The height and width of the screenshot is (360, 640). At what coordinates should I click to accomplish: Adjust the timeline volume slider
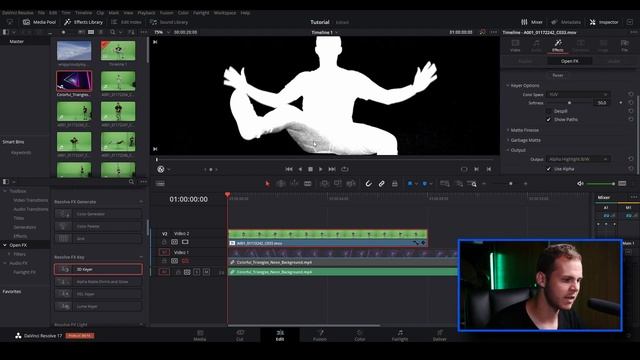(600, 184)
